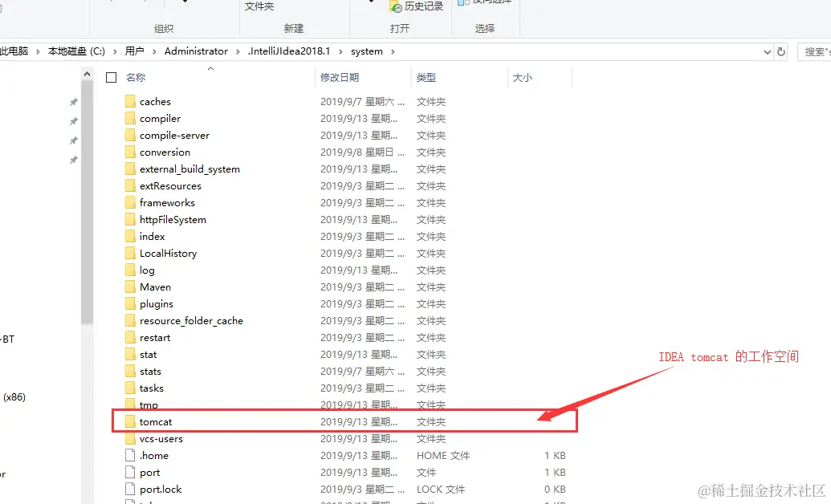The width and height of the screenshot is (831, 504).
Task: Select the restart folder icon
Action: (130, 338)
